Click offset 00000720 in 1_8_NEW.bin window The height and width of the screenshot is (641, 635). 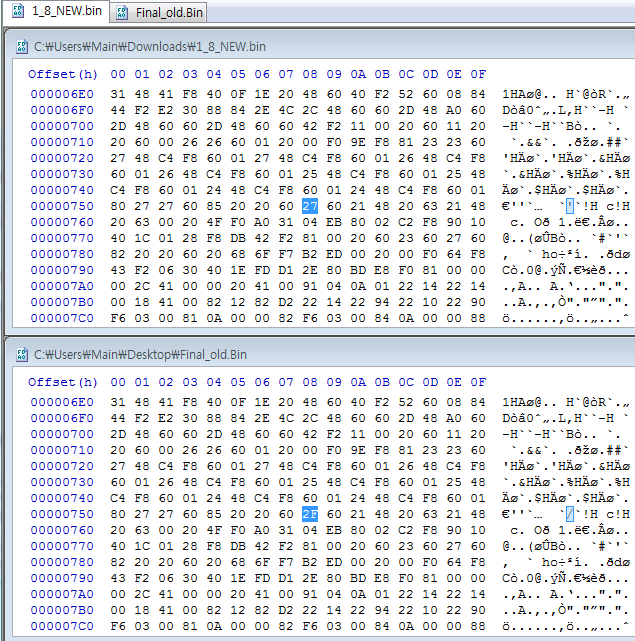pyautogui.click(x=62, y=158)
